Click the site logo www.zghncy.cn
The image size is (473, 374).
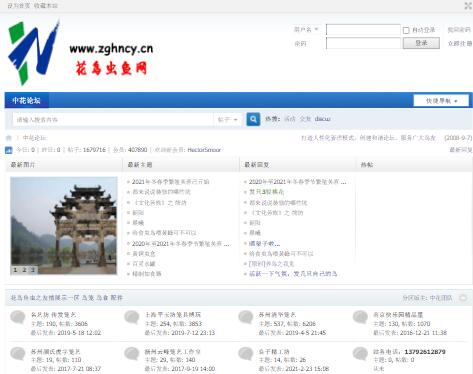click(x=80, y=52)
